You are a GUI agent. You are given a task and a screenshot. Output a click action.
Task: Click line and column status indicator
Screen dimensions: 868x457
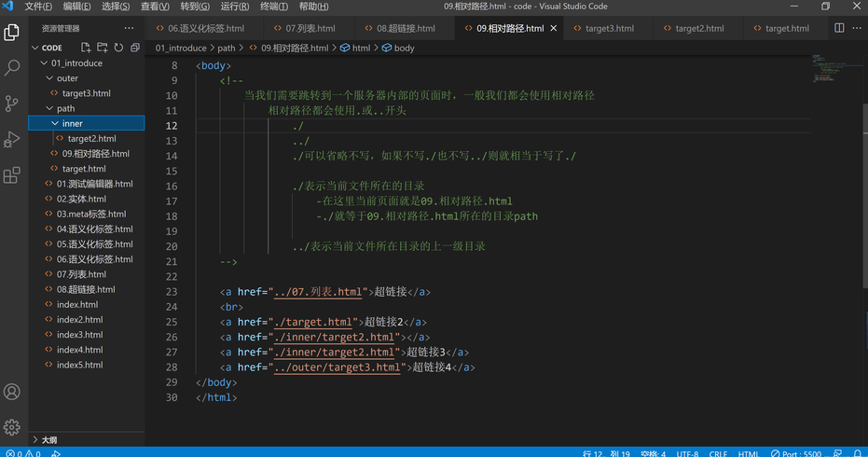click(x=606, y=453)
